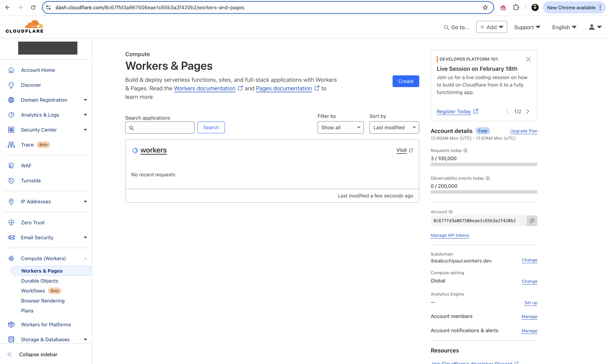Open the Pages documentation link
608x364 pixels.
[284, 88]
